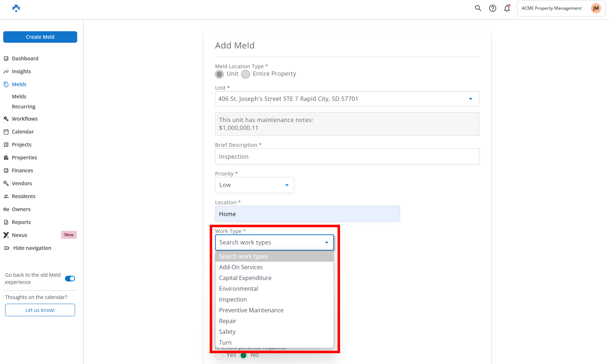Select the Unit radio button
The height and width of the screenshot is (364, 609).
tap(219, 74)
